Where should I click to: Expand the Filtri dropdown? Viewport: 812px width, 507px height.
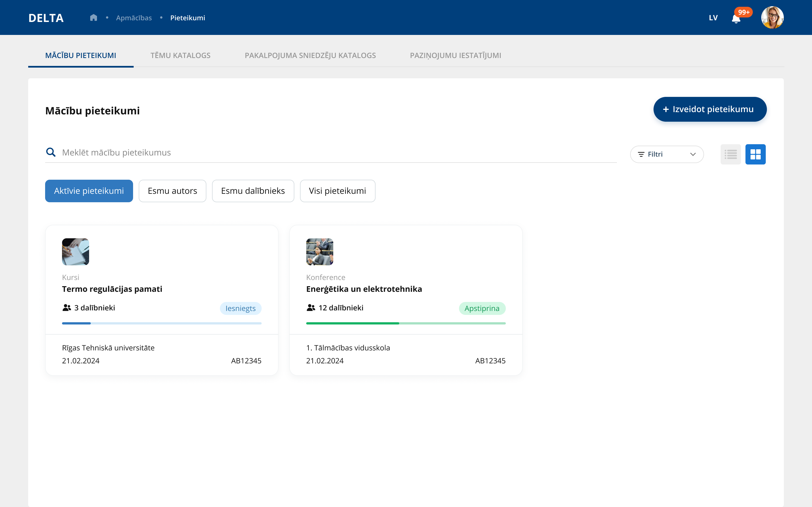click(x=667, y=154)
